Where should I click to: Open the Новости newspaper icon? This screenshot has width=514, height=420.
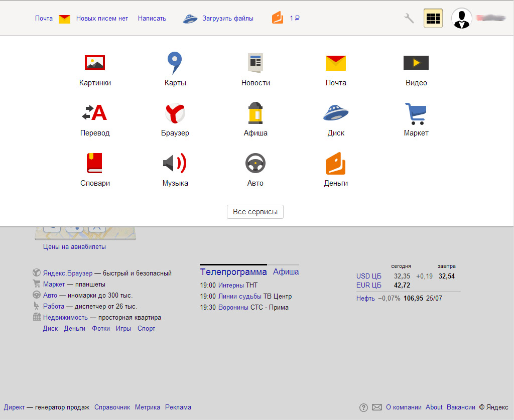pyautogui.click(x=255, y=63)
